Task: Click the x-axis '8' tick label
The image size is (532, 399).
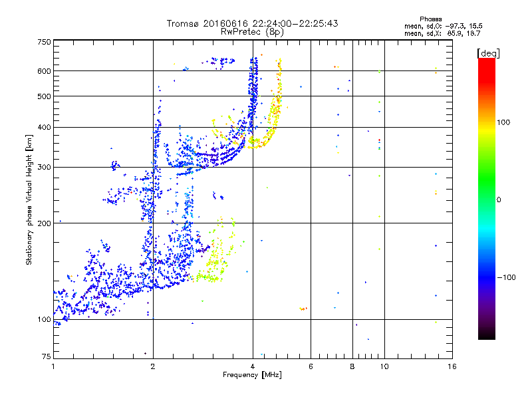Action: 352,366
